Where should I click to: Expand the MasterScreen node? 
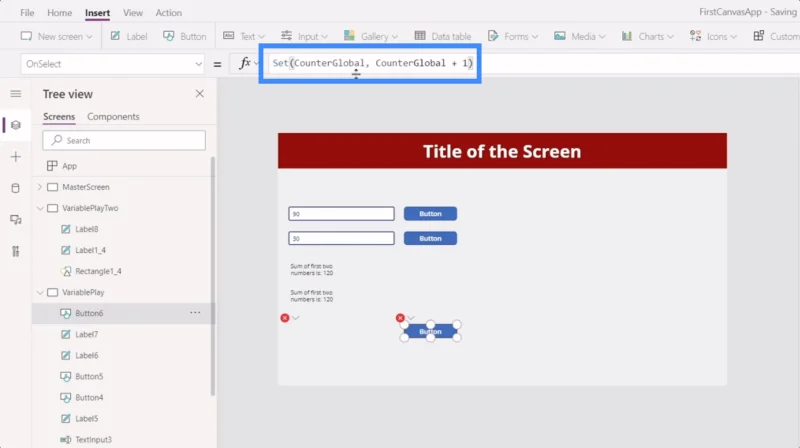tap(40, 187)
